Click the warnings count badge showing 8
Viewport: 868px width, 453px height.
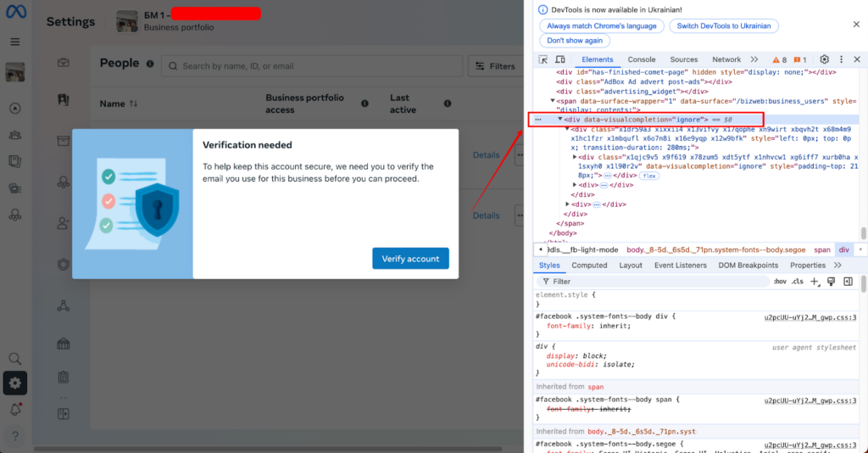[x=780, y=60]
